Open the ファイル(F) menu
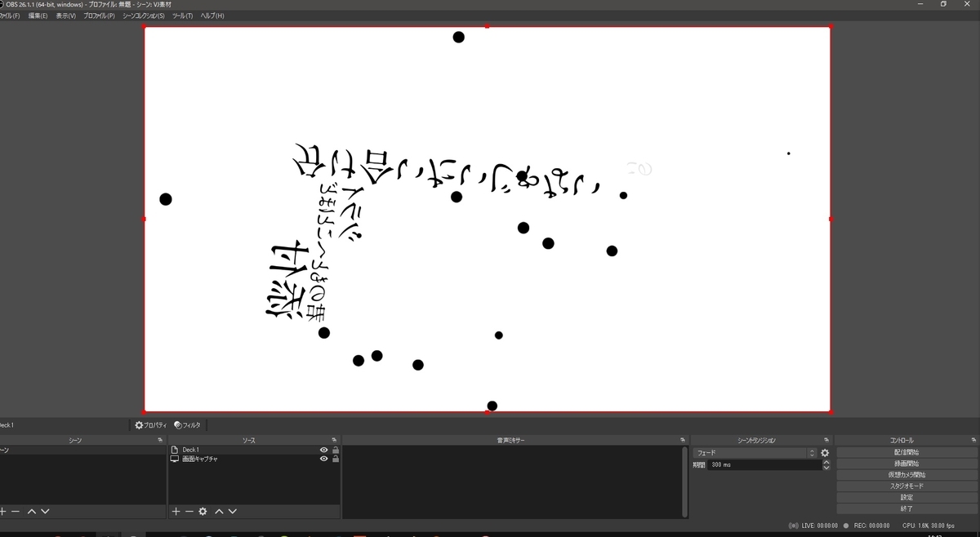This screenshot has width=980, height=537. point(10,16)
